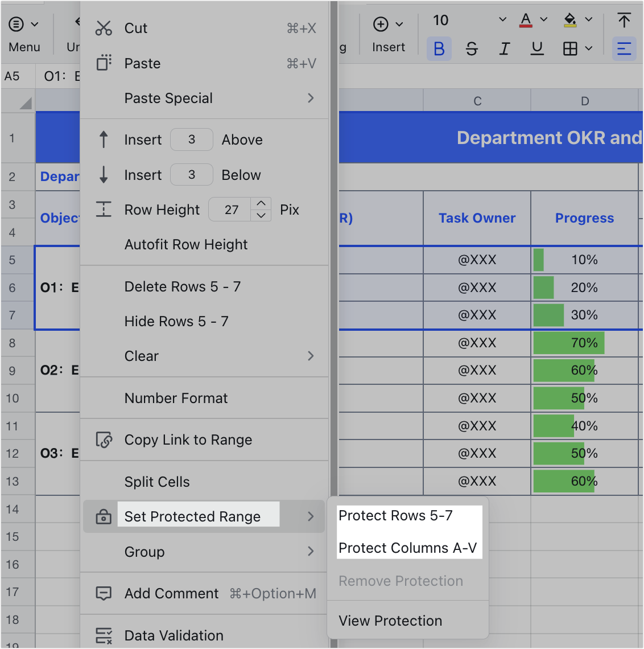Click Protect Rows 5-7
Screen dimensions: 644x649
(395, 516)
